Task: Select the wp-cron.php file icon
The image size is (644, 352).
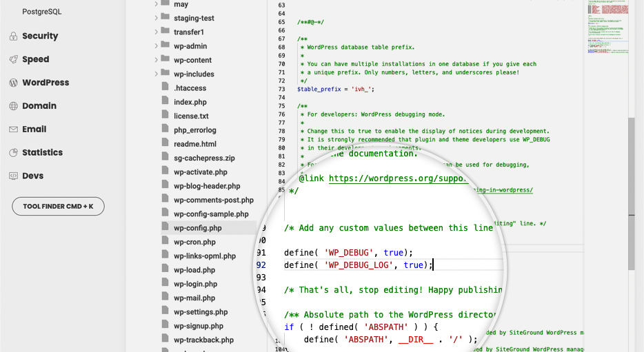Action: click(x=165, y=240)
